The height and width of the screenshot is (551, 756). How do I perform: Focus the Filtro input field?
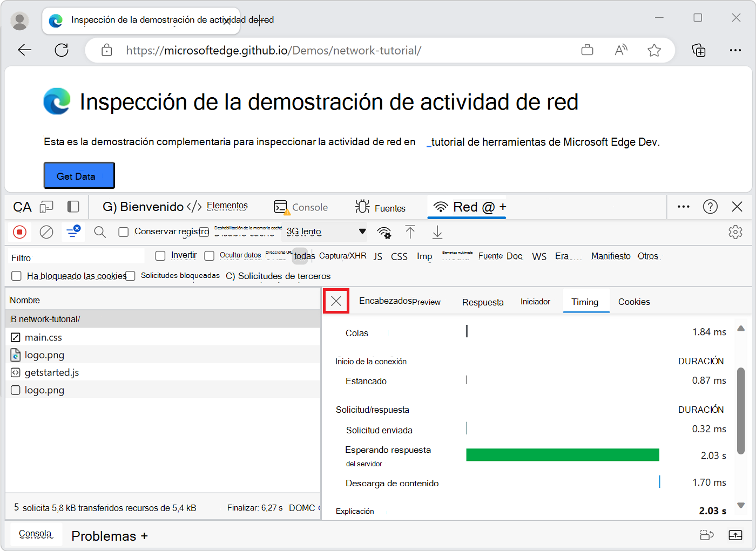pyautogui.click(x=77, y=257)
